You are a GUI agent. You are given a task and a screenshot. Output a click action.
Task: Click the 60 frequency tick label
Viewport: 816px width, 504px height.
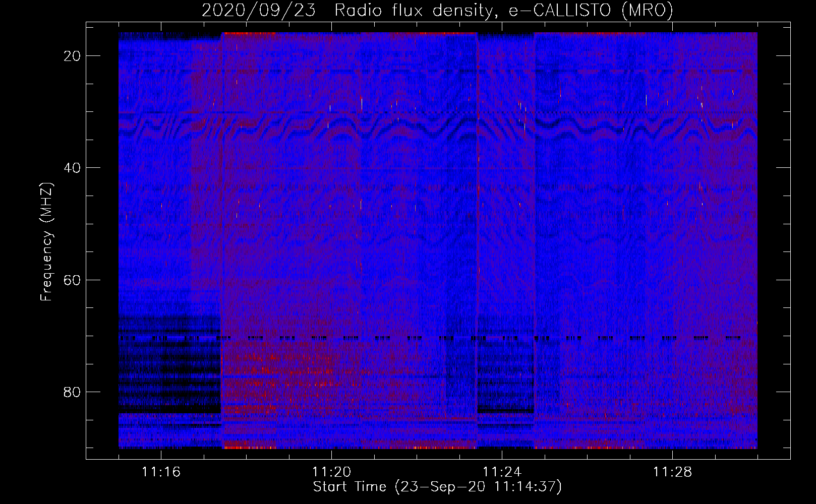[73, 280]
